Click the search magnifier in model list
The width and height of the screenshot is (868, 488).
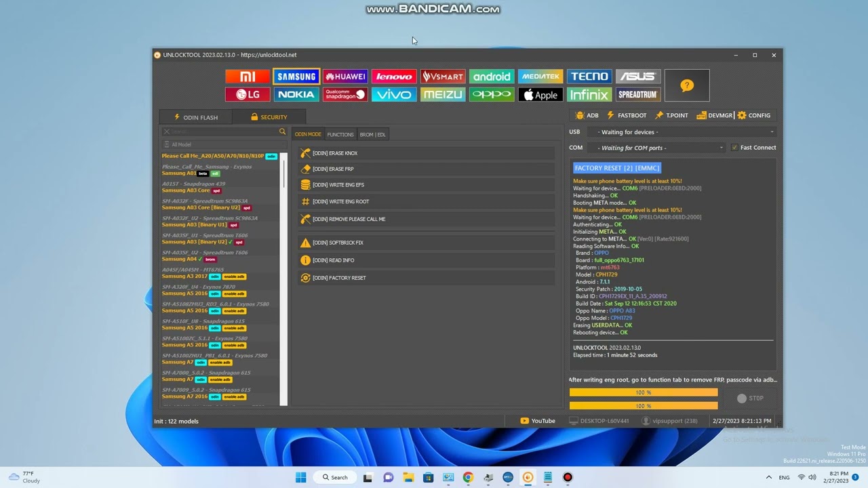point(283,131)
